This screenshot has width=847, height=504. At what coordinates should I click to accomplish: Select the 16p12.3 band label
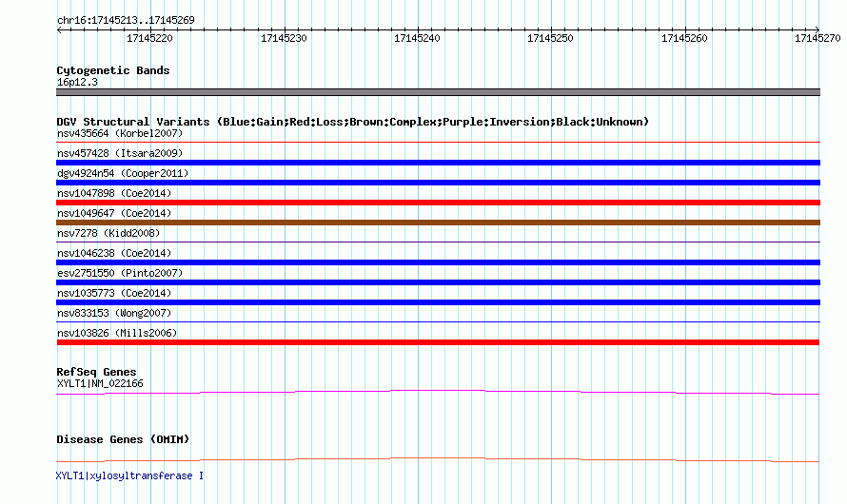click(77, 82)
